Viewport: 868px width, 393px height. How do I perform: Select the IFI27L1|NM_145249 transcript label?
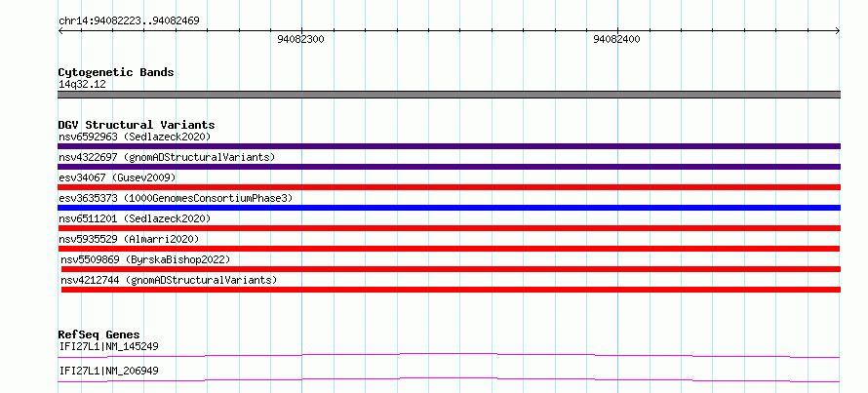(108, 347)
